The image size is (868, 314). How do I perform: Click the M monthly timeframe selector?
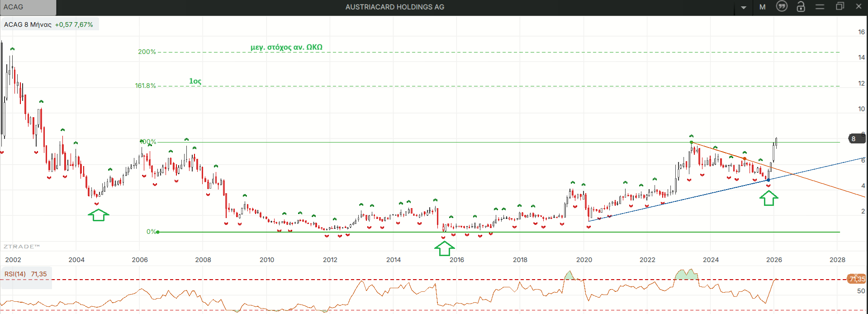tap(762, 7)
